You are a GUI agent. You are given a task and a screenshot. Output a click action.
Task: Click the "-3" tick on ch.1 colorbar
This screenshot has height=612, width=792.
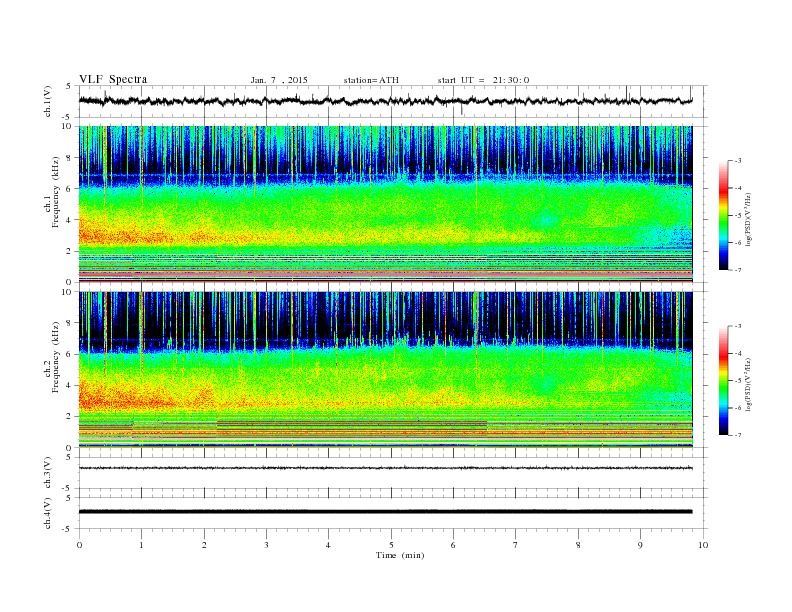(737, 161)
